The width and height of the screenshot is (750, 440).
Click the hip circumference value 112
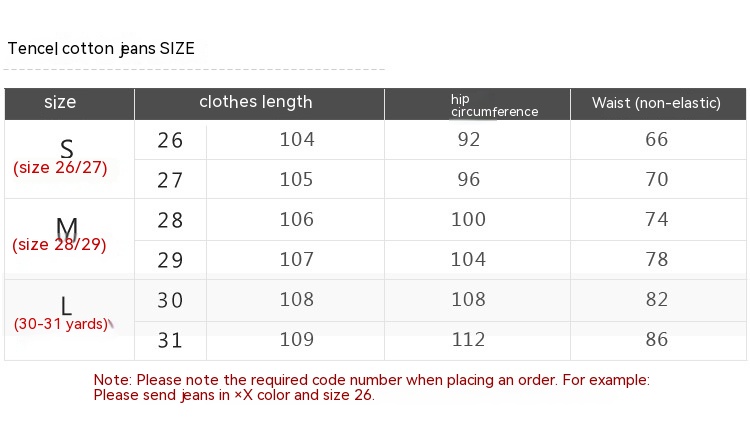pyautogui.click(x=469, y=340)
